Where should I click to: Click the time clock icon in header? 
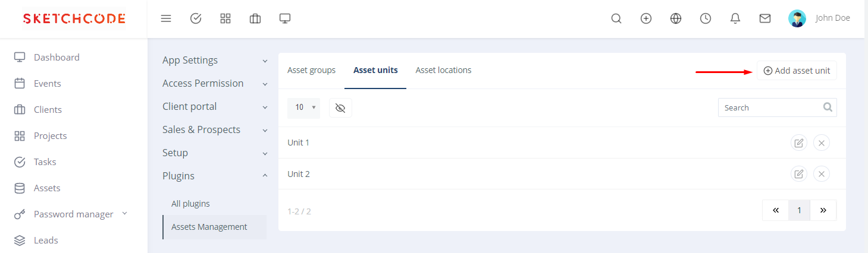(706, 18)
